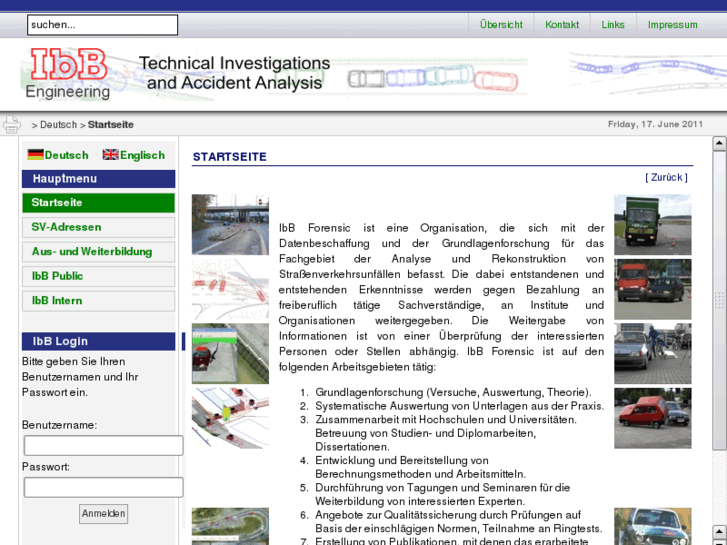Open the aerial road scene thumbnail at bottom left
Viewport: 727px width, 545px height.
tap(230, 526)
